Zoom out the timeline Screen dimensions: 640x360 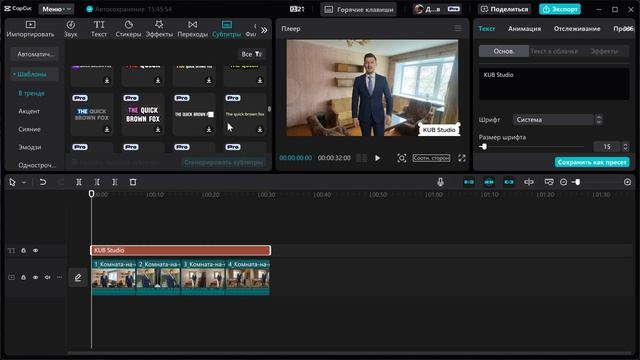[x=563, y=182]
